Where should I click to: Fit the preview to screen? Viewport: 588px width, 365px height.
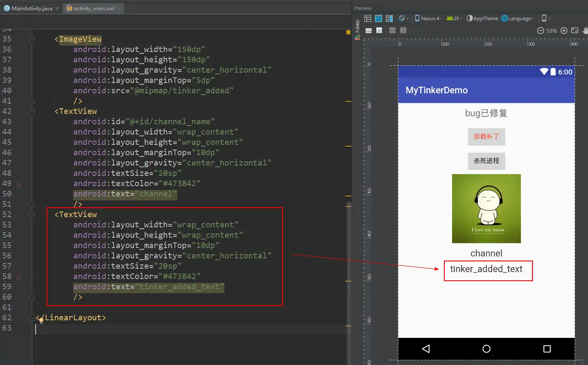pyautogui.click(x=575, y=31)
